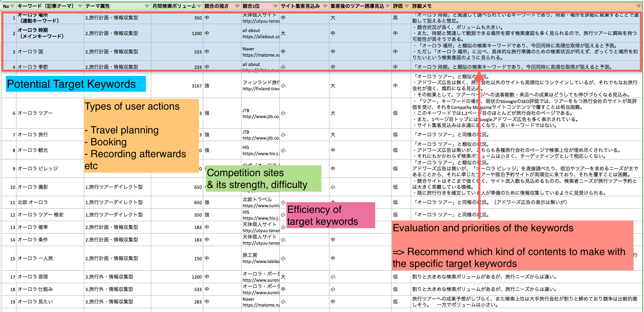Select the オーロラ 条件 keyword cell
Image resolution: width=644 pixels, height=312 pixels.
coord(50,240)
